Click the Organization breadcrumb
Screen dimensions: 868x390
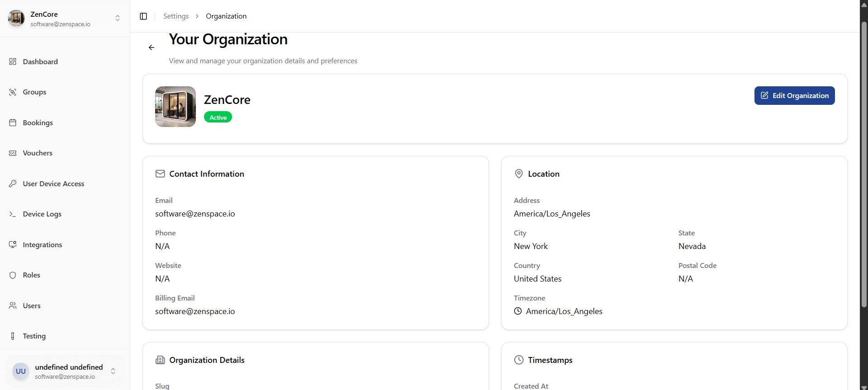226,16
